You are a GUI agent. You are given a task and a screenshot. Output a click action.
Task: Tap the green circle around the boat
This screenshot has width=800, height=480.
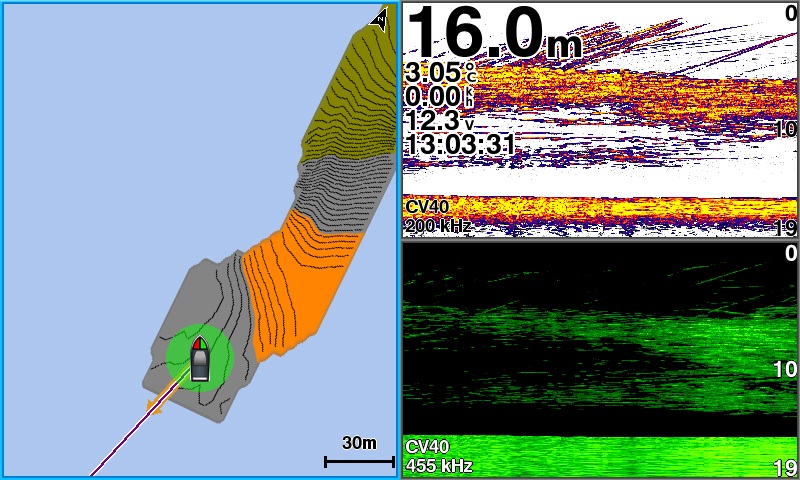(x=177, y=360)
